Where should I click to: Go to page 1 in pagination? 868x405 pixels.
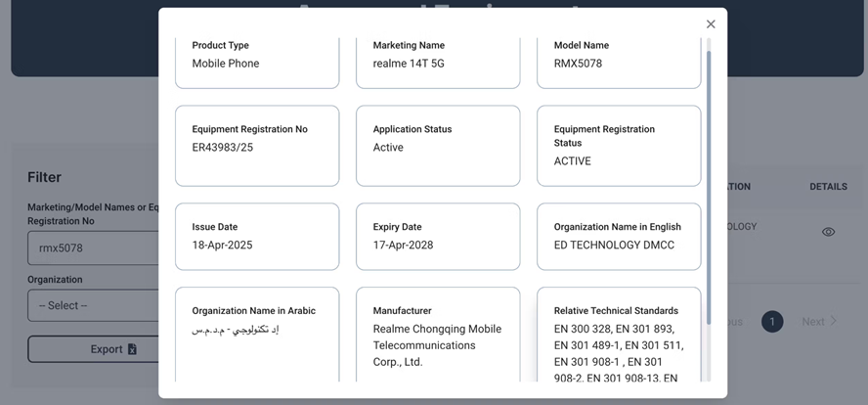[x=772, y=322]
